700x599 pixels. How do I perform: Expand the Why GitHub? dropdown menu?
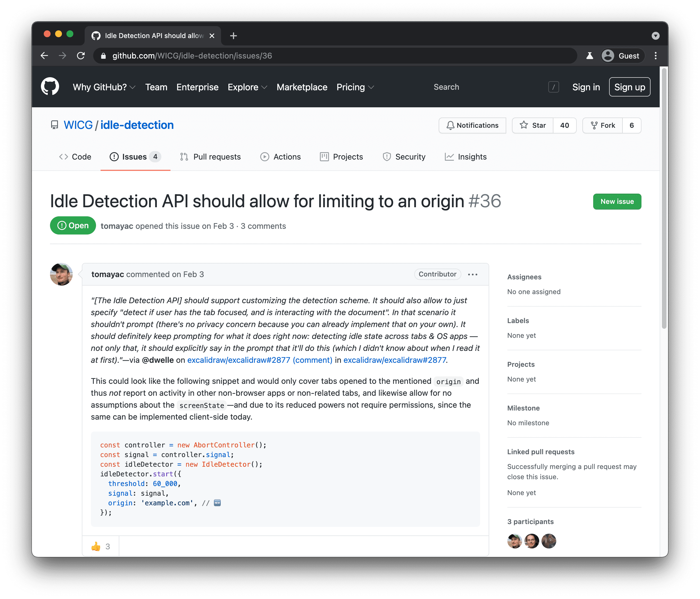click(105, 87)
